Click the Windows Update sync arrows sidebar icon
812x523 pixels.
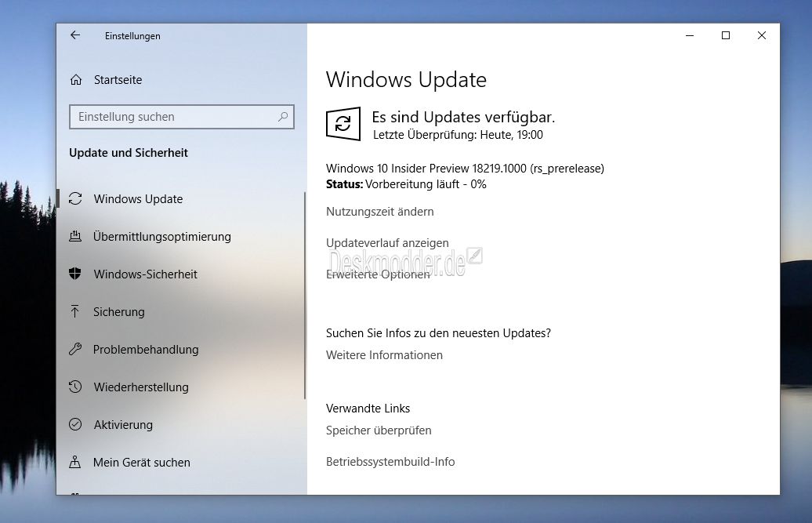75,199
